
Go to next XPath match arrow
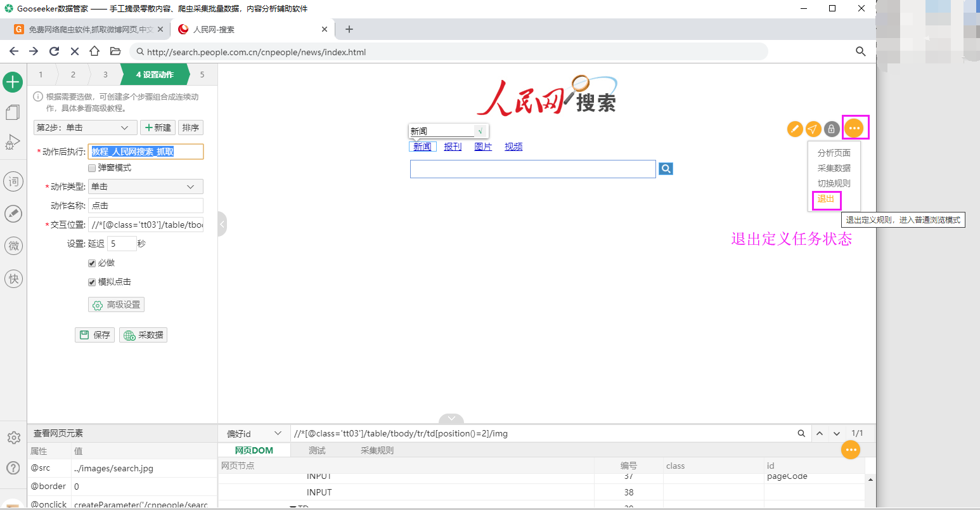[x=837, y=433]
